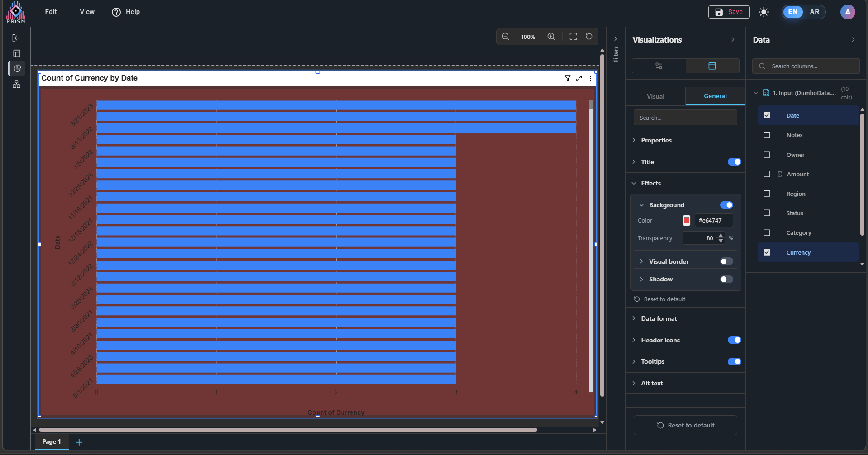868x455 pixels.
Task: Click the reset zoom rotate icon
Action: pyautogui.click(x=589, y=37)
